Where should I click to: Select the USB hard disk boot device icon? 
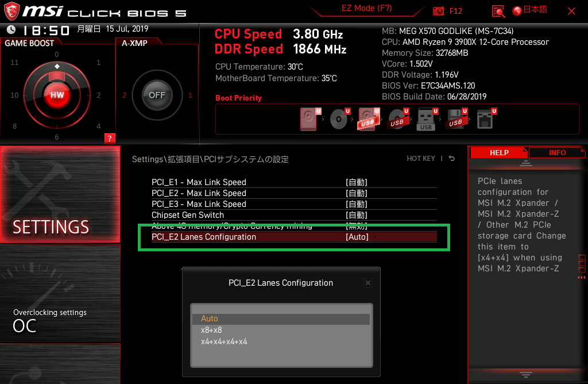[x=367, y=120]
